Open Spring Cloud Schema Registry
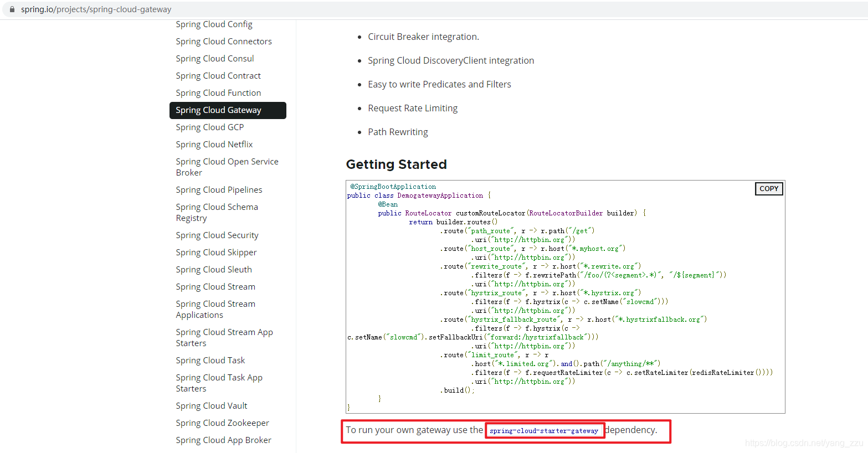 [217, 213]
